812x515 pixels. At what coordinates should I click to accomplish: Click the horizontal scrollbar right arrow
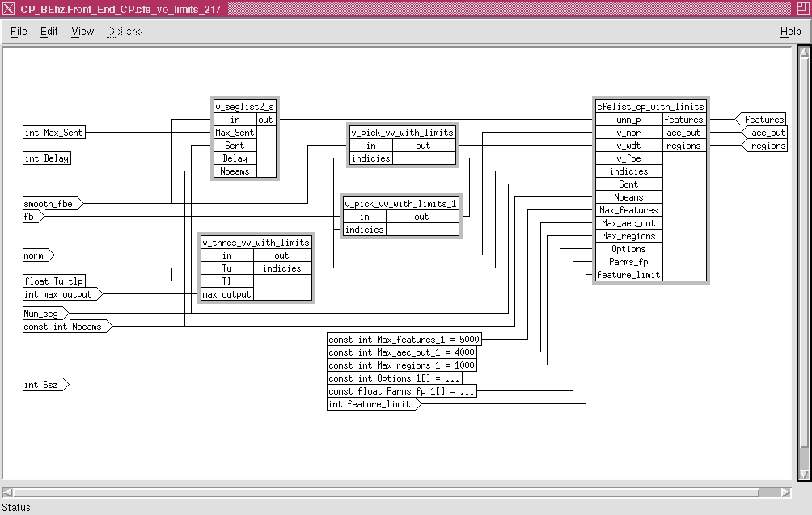coord(785,492)
